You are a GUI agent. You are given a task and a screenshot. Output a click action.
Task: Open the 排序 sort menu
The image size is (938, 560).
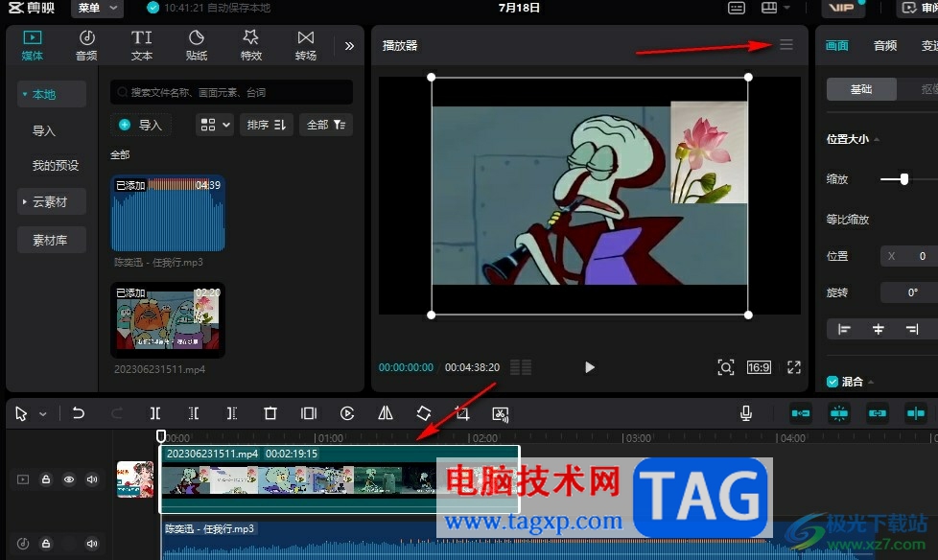click(267, 125)
